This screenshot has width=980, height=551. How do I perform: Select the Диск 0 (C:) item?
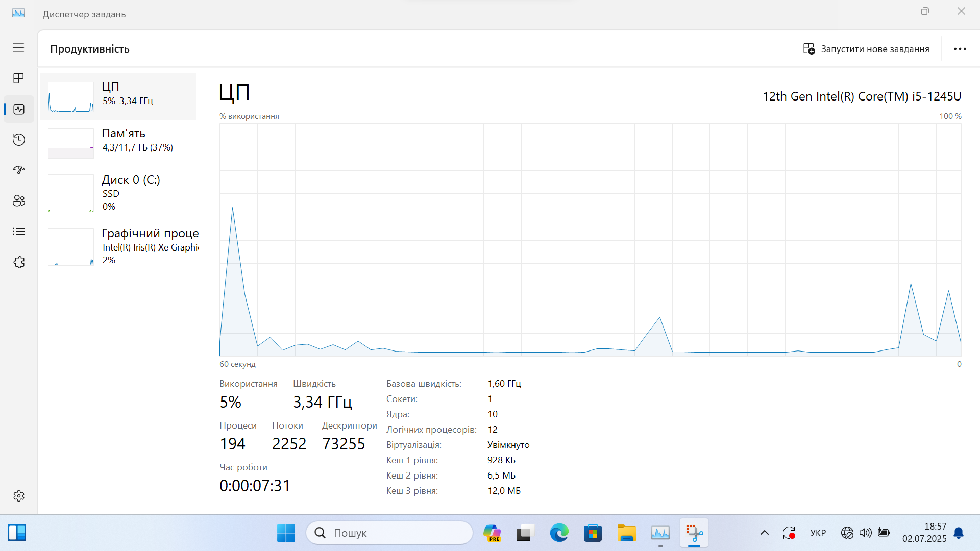[118, 192]
